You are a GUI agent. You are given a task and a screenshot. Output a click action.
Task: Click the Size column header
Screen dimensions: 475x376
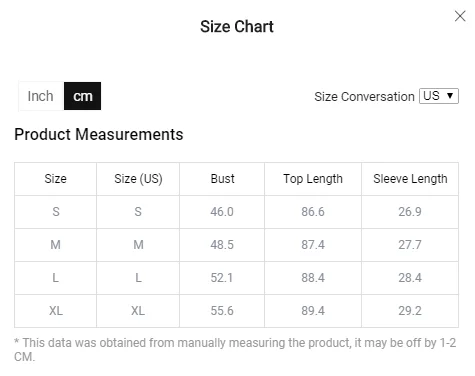[55, 179]
